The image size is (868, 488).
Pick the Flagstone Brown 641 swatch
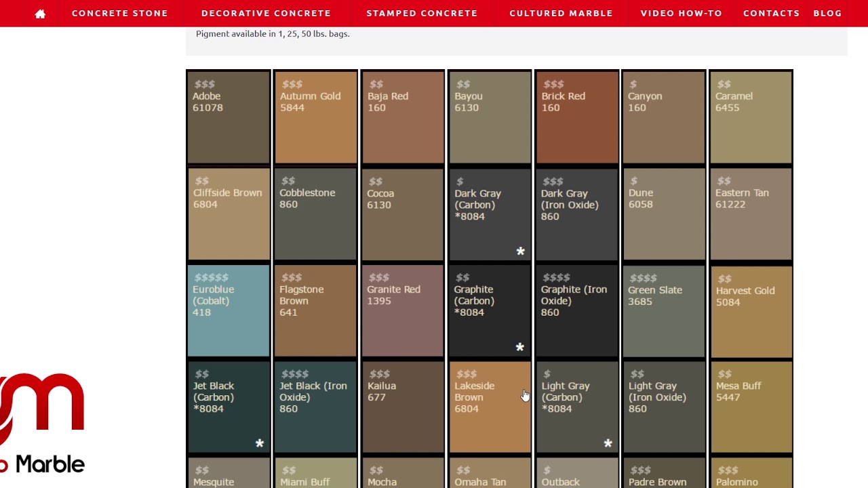(x=315, y=310)
